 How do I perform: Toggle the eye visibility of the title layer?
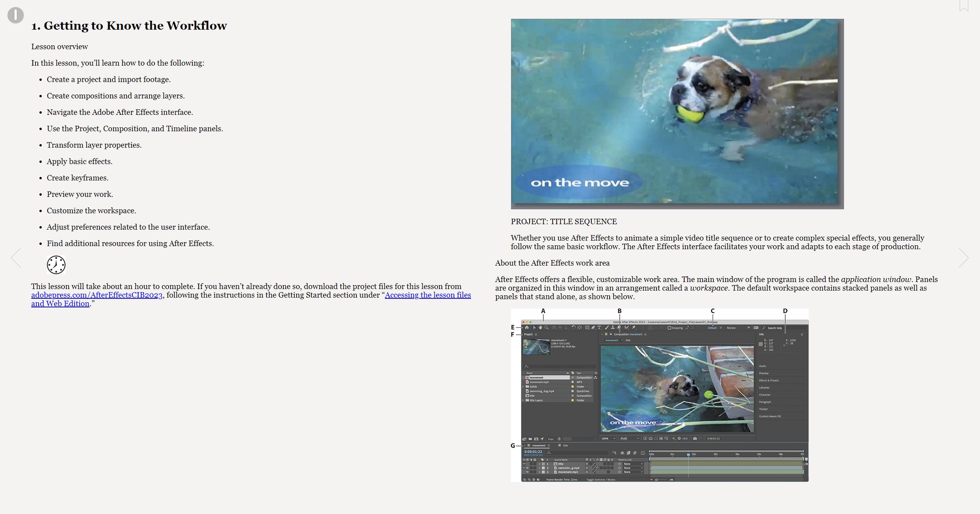(524, 464)
